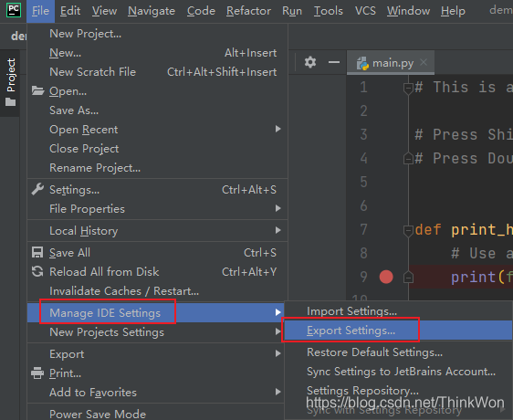This screenshot has width=513, height=420.
Task: Open the gear settings icon in Project panel
Action: (x=310, y=62)
